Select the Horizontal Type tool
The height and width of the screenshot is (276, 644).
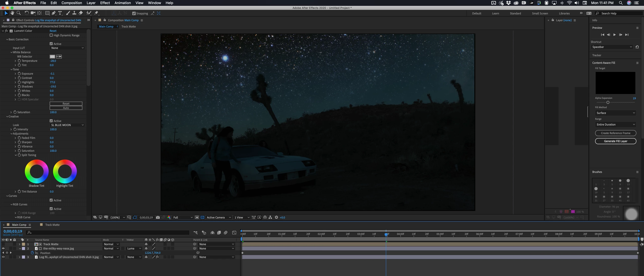tap(60, 13)
